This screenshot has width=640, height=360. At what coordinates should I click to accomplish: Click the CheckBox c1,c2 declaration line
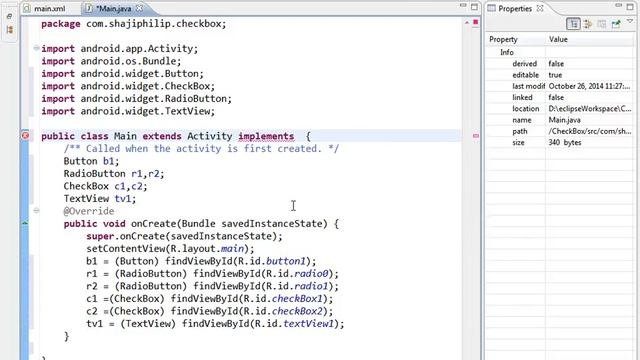105,186
